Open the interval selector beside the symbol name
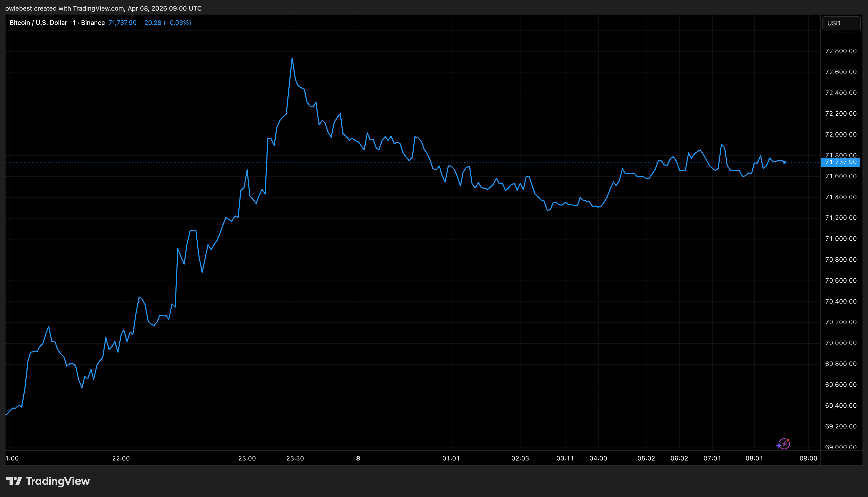This screenshot has width=868, height=497. (73, 22)
